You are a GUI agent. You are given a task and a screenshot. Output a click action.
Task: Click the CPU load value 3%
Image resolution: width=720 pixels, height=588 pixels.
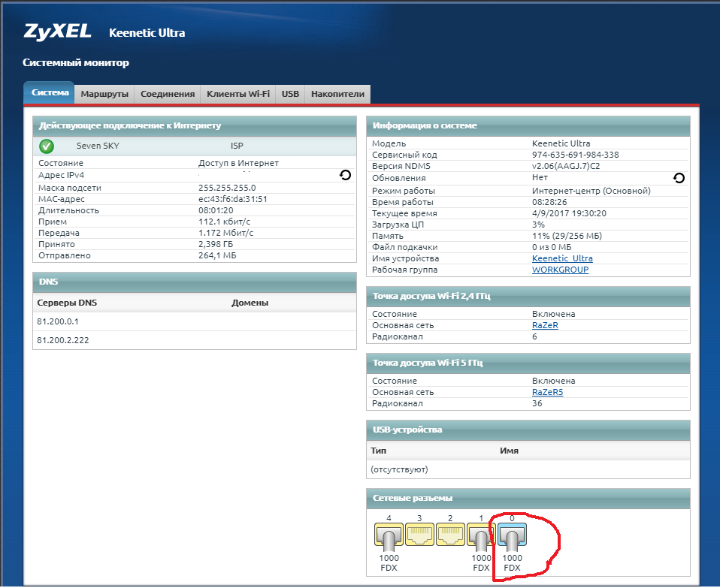pyautogui.click(x=538, y=225)
